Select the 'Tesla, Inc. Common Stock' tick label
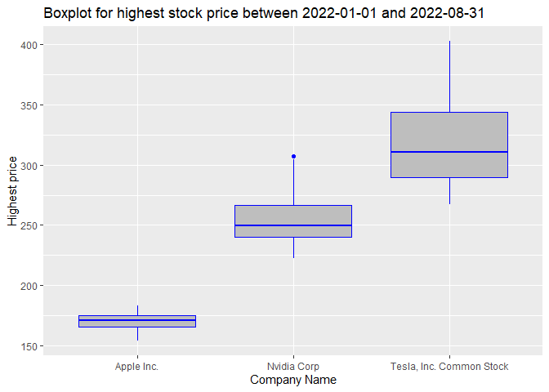 click(x=449, y=367)
